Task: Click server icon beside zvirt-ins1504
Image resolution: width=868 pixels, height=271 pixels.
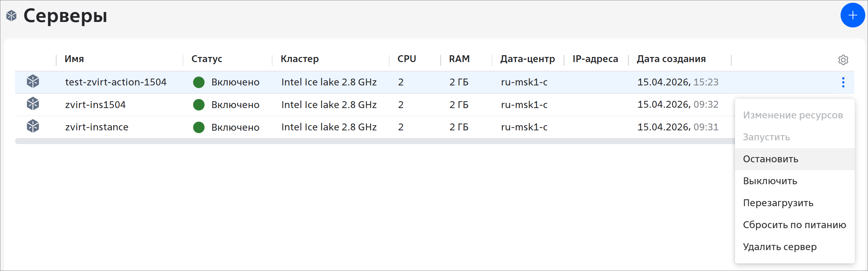Action: (x=33, y=104)
